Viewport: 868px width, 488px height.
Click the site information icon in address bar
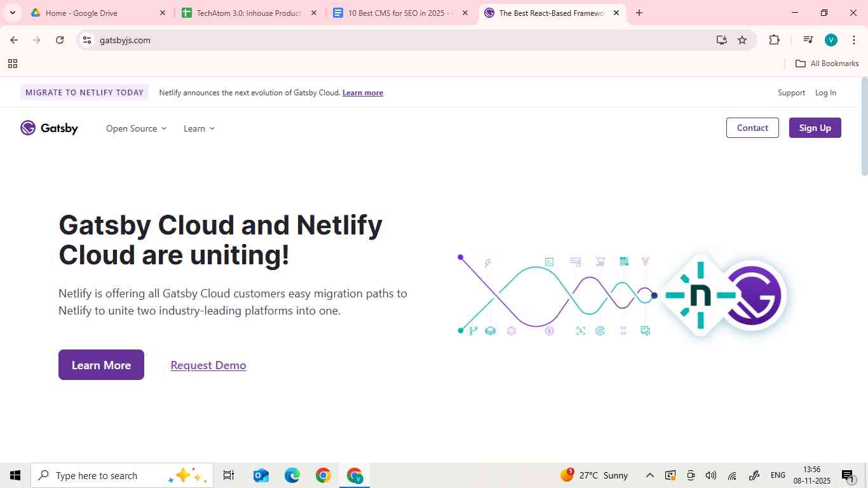pyautogui.click(x=88, y=40)
